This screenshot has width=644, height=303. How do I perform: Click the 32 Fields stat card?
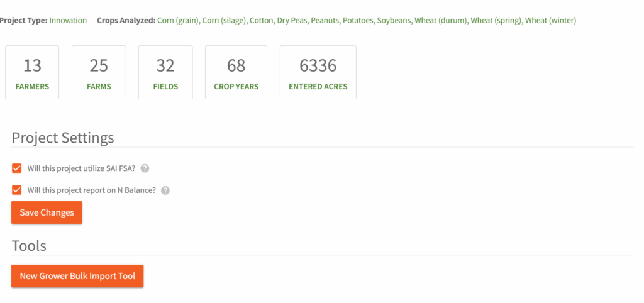pos(165,72)
